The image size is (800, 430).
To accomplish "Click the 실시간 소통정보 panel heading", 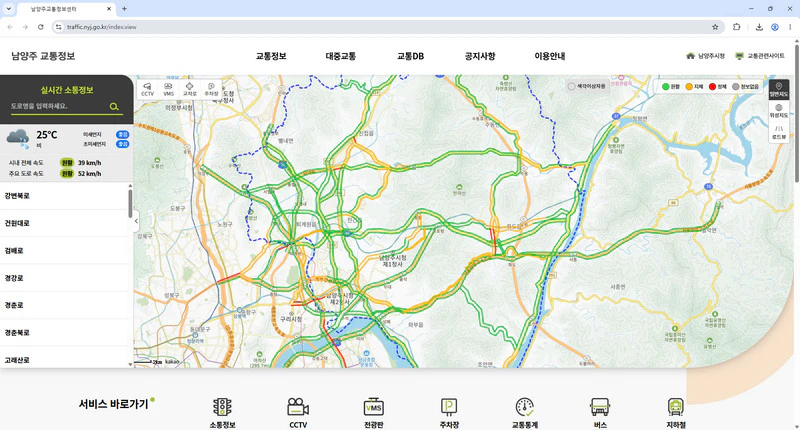I will [67, 90].
